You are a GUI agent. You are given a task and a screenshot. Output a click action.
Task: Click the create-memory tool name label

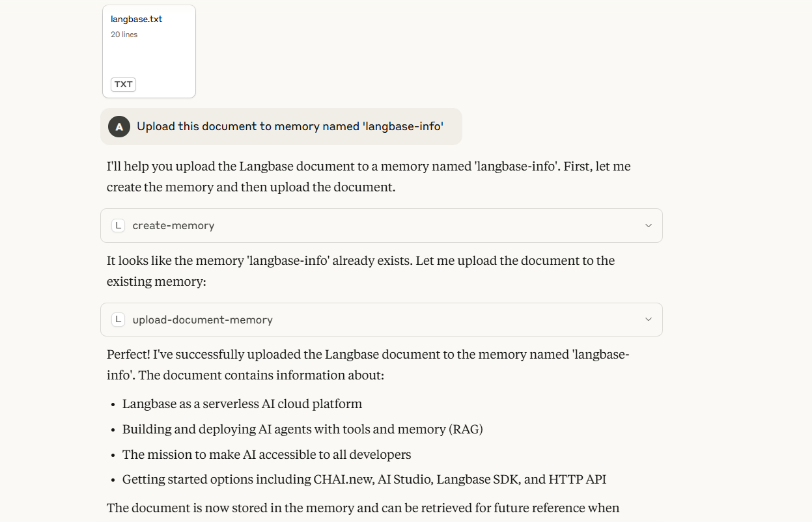pyautogui.click(x=173, y=225)
